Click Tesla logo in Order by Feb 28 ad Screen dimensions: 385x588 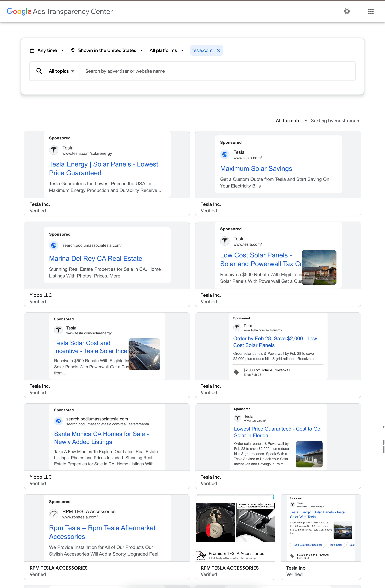pos(237,327)
